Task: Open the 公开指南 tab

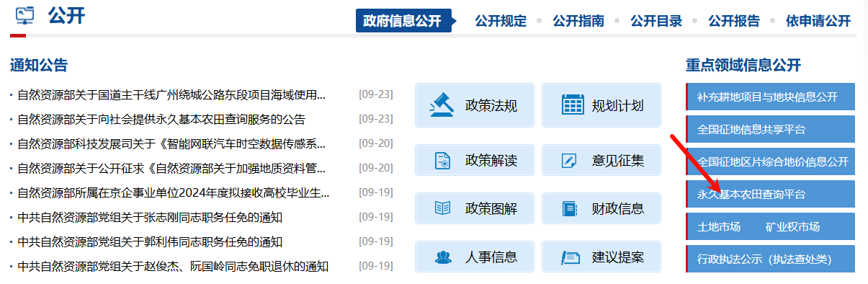Action: pos(578,21)
